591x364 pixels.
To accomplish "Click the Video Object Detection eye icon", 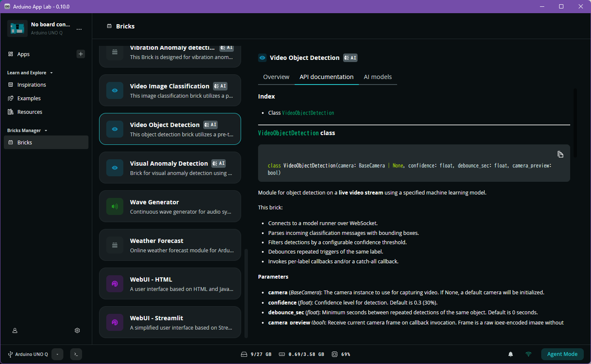I will 115,129.
